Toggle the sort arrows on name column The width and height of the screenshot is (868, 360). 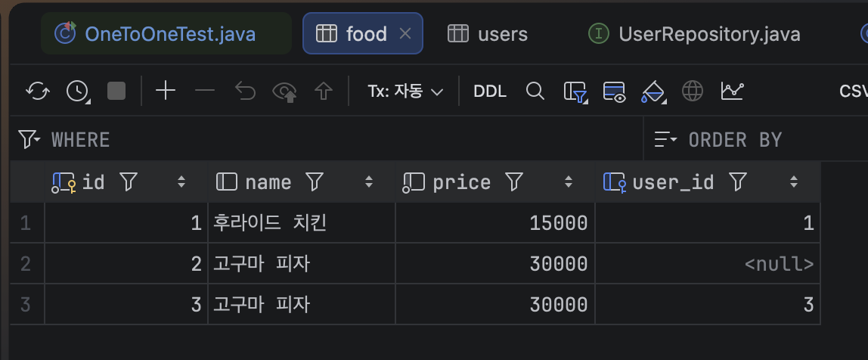(x=369, y=182)
